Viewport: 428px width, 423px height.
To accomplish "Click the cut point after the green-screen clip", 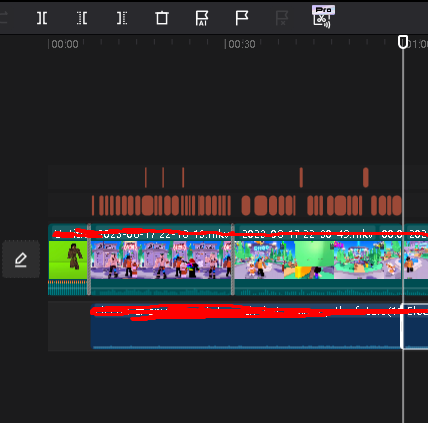I will [x=89, y=260].
